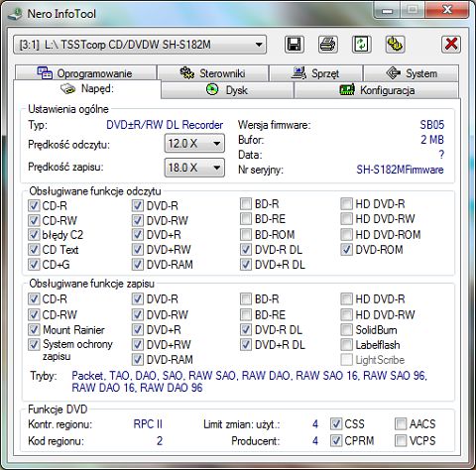The image size is (476, 470).
Task: Open the Sprzęt tab
Action: coord(316,73)
